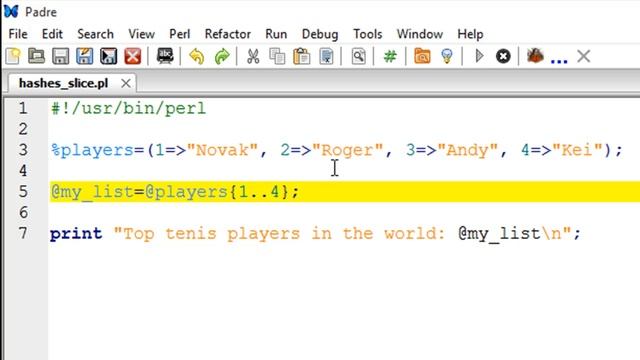Image resolution: width=640 pixels, height=360 pixels.
Task: Open the Search menu
Action: click(x=96, y=34)
